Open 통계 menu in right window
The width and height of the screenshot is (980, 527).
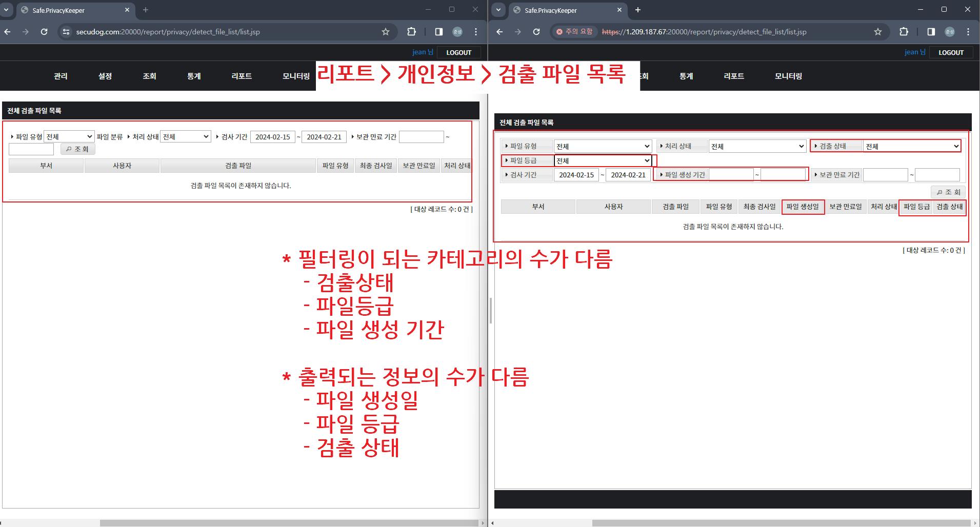[686, 76]
